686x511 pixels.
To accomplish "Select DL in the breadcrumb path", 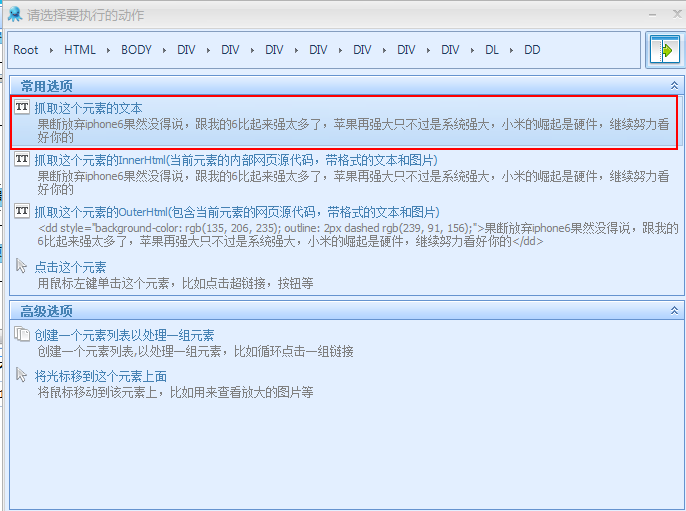I will 492,50.
